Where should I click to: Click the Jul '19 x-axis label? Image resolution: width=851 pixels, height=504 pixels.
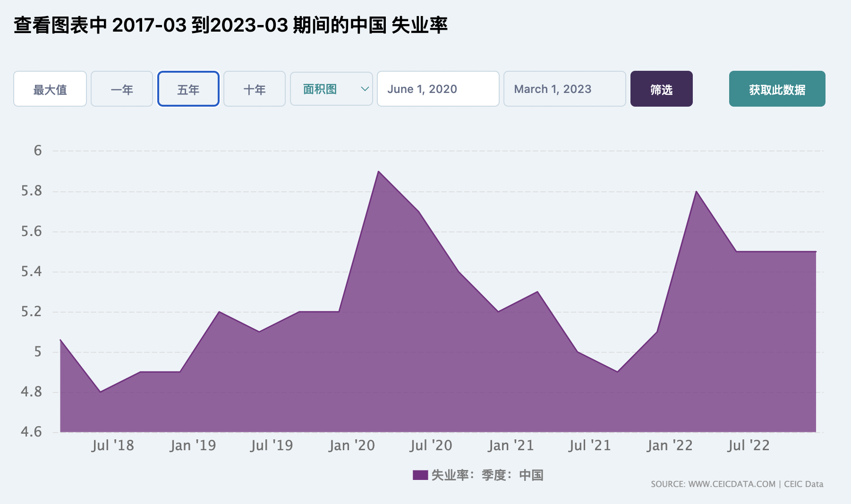pyautogui.click(x=272, y=445)
